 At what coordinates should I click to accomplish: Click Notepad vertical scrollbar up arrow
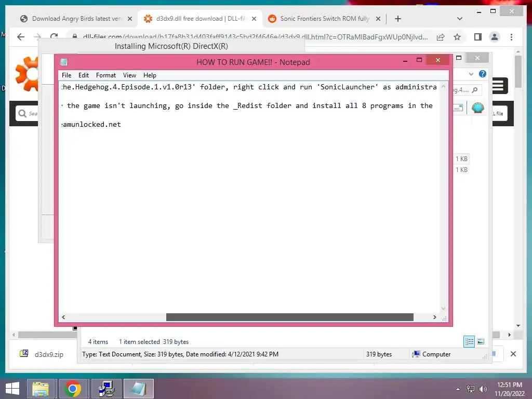click(x=443, y=87)
